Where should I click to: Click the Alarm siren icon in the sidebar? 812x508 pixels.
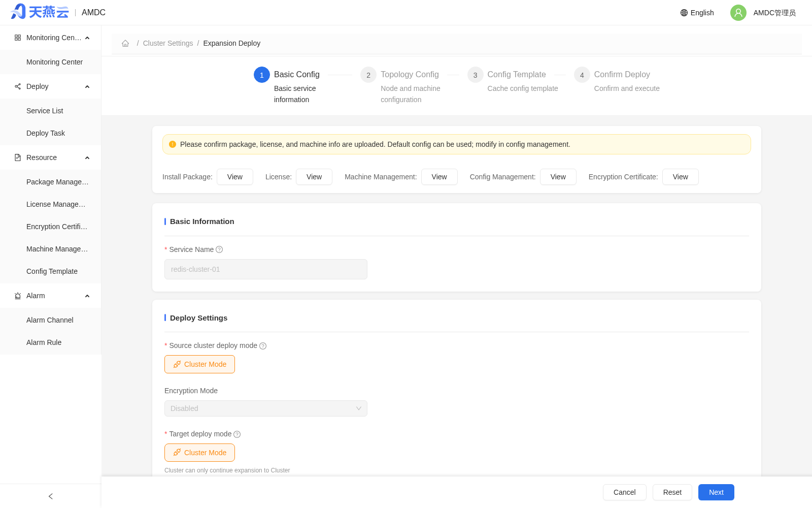pyautogui.click(x=18, y=296)
